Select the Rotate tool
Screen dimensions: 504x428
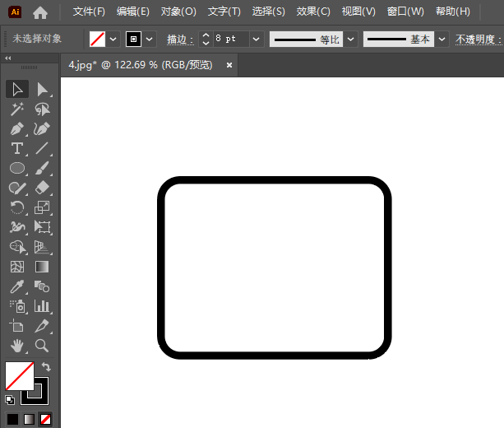click(x=17, y=207)
